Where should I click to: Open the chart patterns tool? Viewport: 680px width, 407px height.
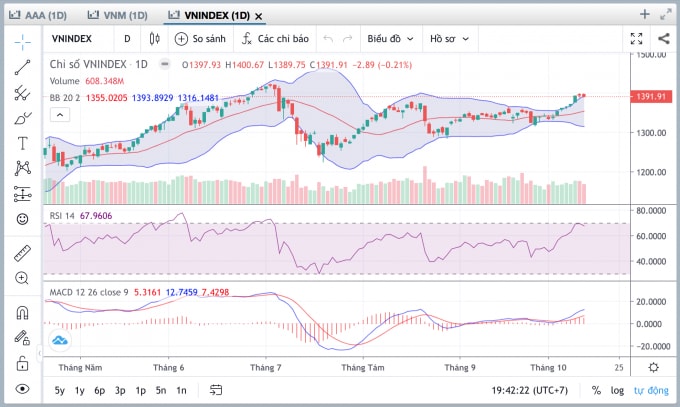tap(23, 168)
